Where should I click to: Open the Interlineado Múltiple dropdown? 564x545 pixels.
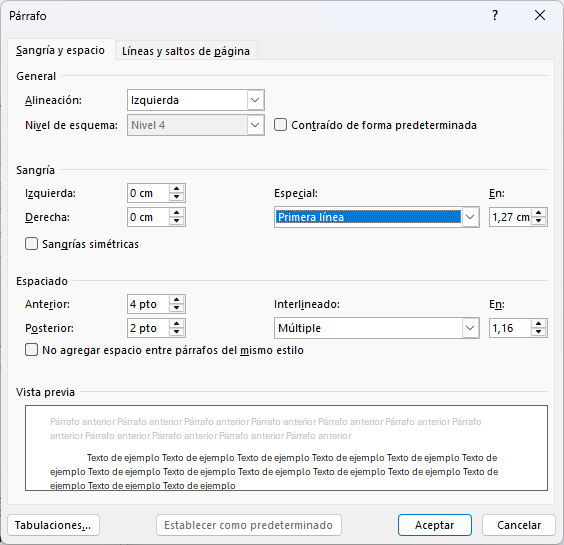(377, 328)
